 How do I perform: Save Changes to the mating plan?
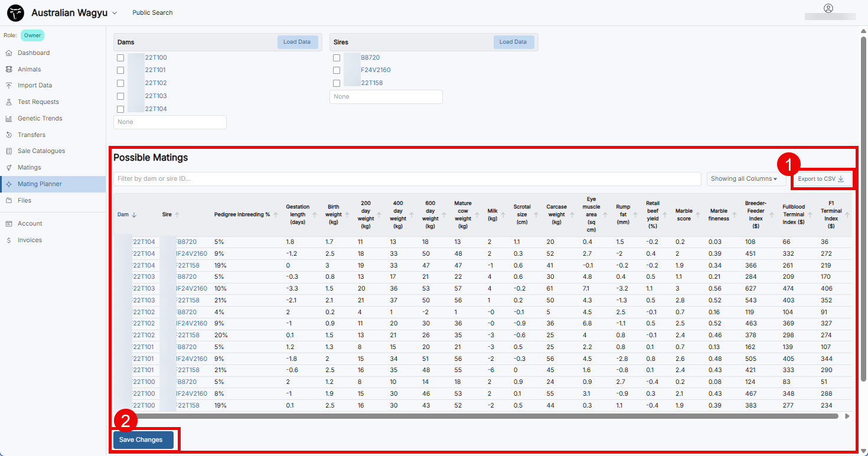click(143, 439)
